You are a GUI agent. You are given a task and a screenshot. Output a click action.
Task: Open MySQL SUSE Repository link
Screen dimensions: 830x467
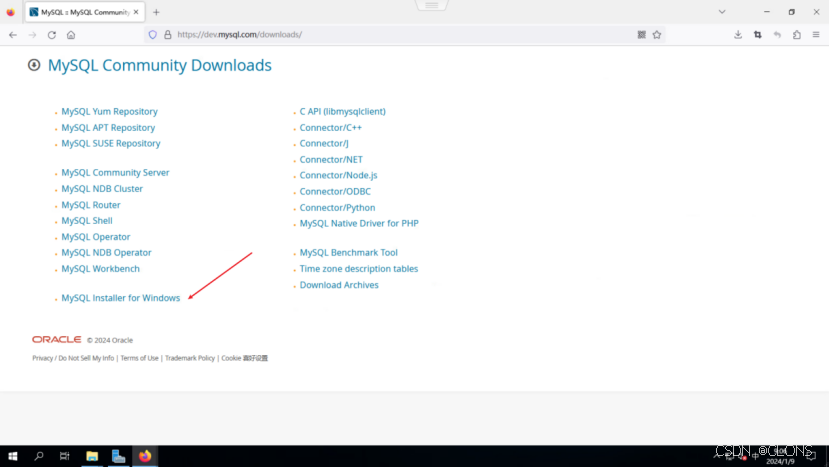tap(111, 143)
